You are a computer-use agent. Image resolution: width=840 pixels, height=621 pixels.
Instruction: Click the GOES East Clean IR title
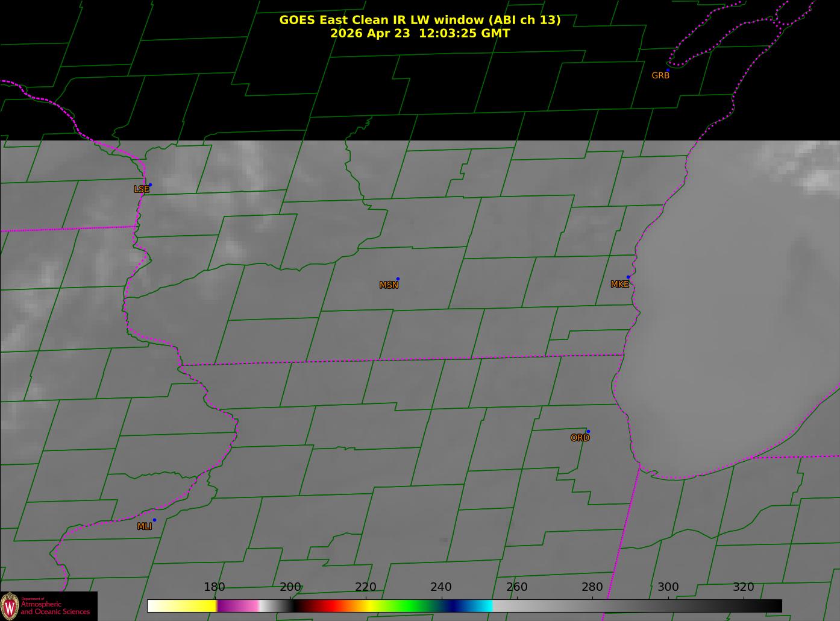(420, 20)
